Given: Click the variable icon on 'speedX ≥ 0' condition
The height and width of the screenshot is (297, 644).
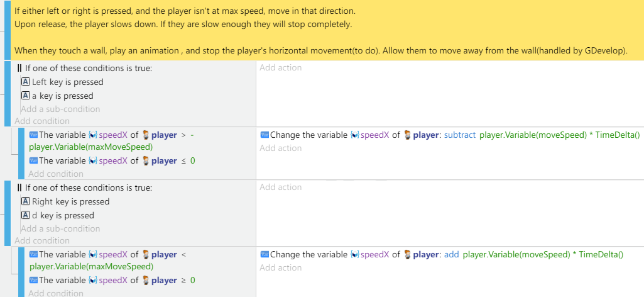Looking at the screenshot, I should click(x=34, y=281).
